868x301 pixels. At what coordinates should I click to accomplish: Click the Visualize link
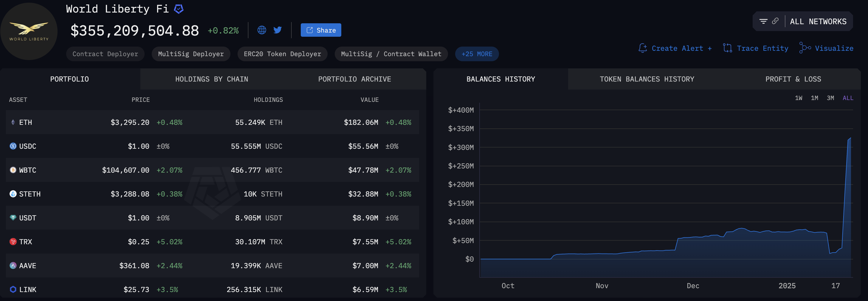[826, 49]
